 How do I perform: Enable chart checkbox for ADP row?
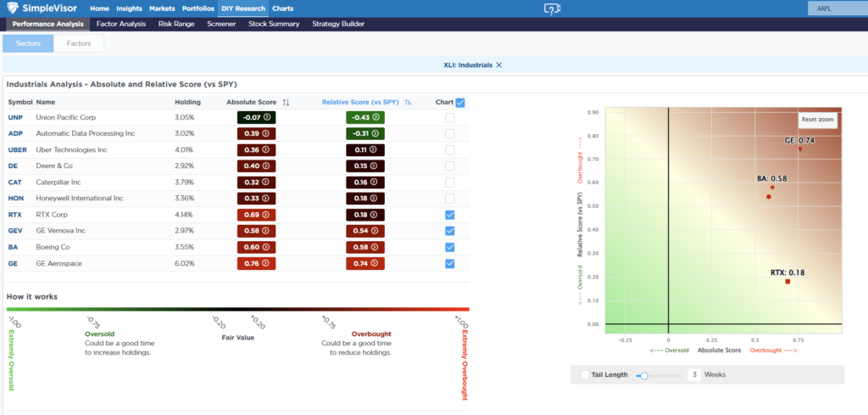[450, 133]
